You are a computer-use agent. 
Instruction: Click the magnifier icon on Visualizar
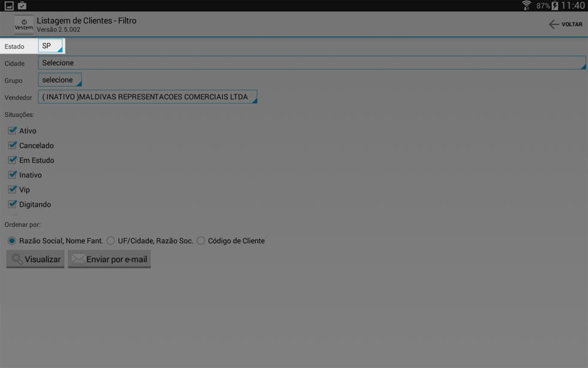(x=17, y=259)
